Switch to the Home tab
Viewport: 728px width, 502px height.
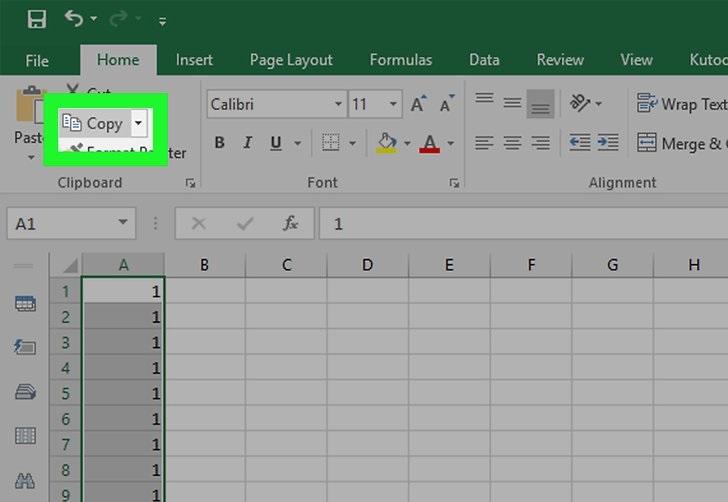[x=118, y=60]
